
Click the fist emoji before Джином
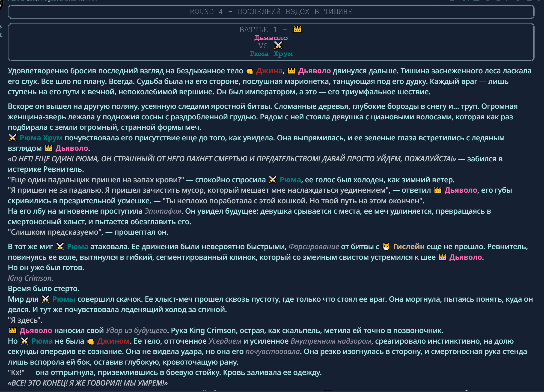tap(91, 341)
